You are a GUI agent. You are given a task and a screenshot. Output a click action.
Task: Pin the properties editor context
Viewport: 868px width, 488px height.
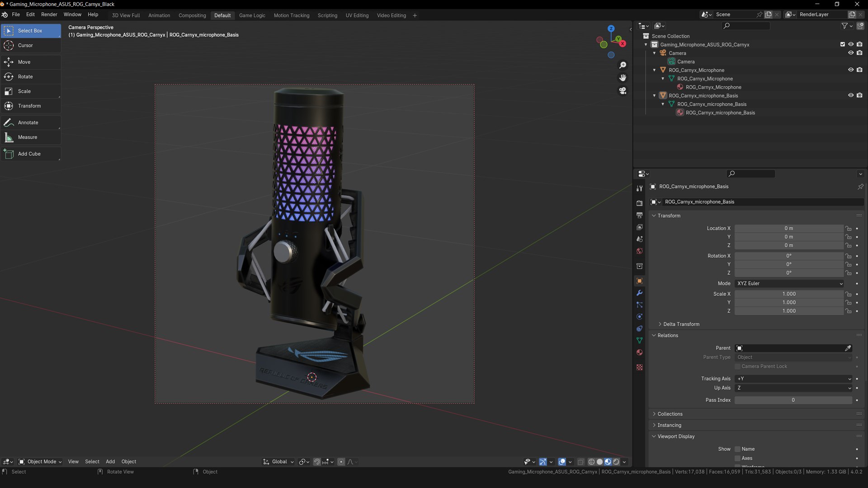pos(860,187)
